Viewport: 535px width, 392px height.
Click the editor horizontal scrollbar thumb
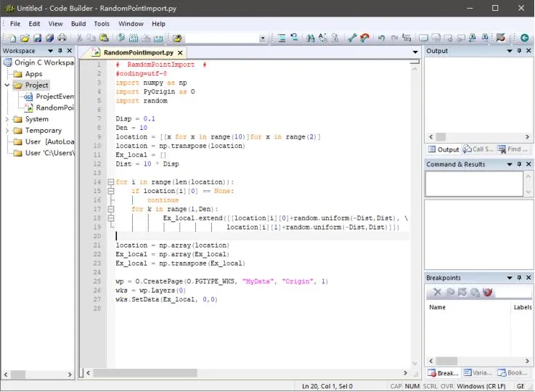coord(145,373)
